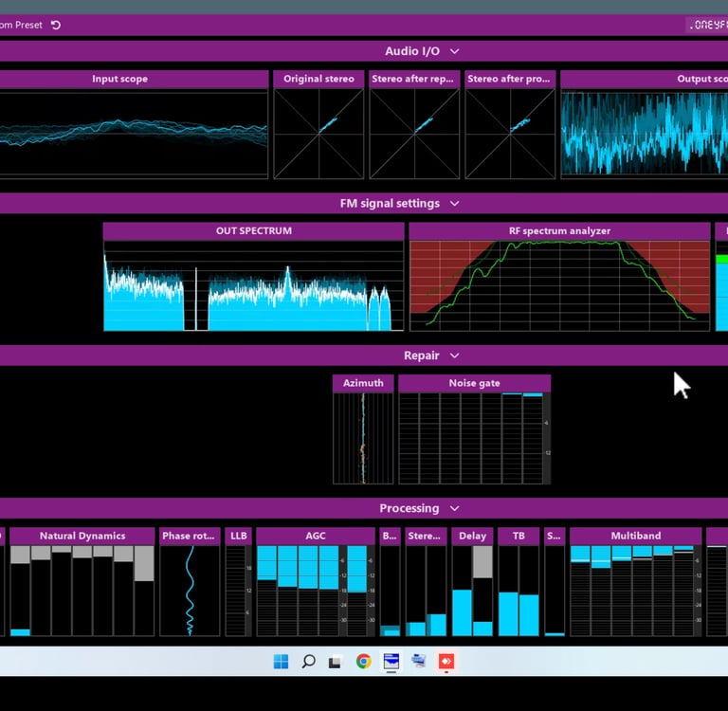The width and height of the screenshot is (728, 711).
Task: Open the Windows Start menu
Action: (281, 662)
